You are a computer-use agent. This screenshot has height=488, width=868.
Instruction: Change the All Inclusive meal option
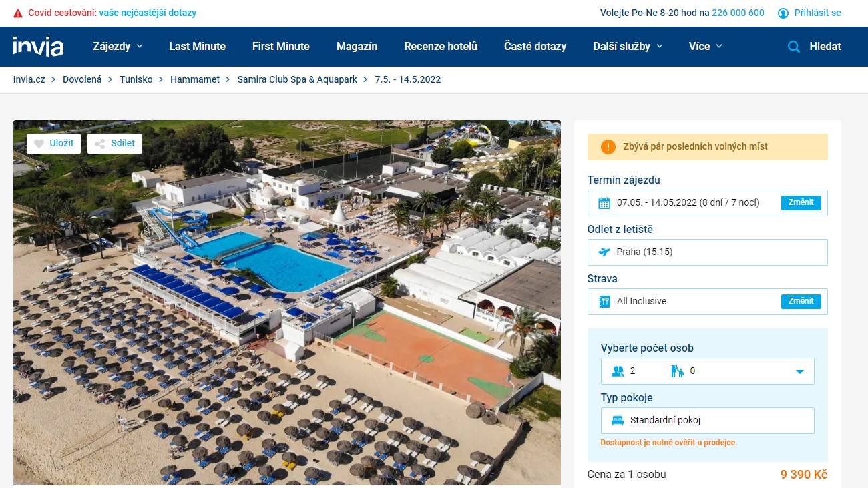point(801,301)
